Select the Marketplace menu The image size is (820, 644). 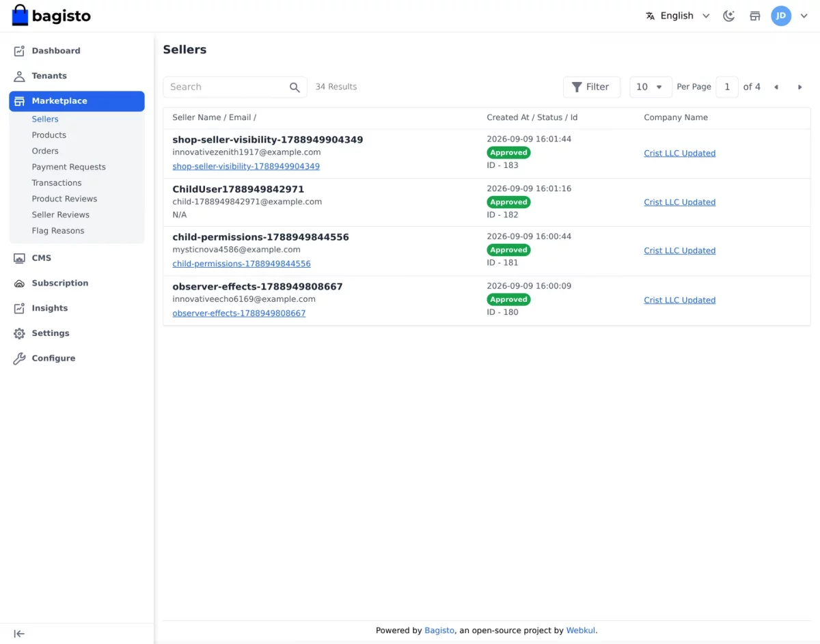[77, 101]
